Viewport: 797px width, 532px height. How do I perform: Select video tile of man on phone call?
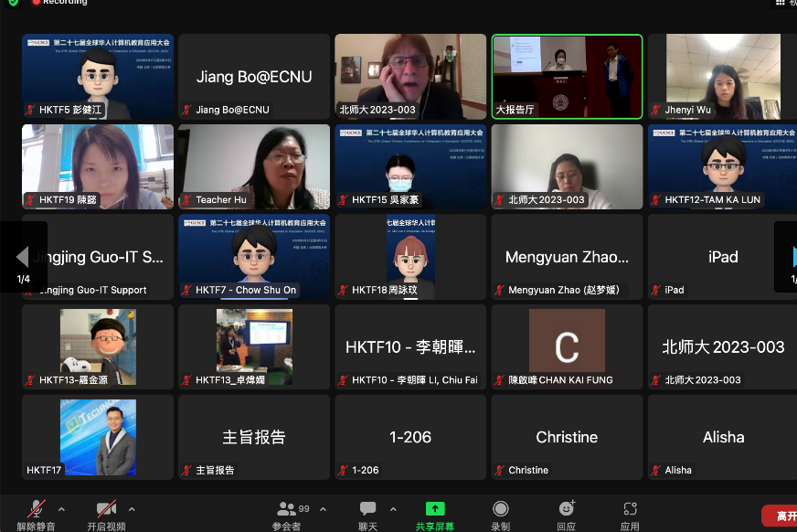(x=410, y=77)
